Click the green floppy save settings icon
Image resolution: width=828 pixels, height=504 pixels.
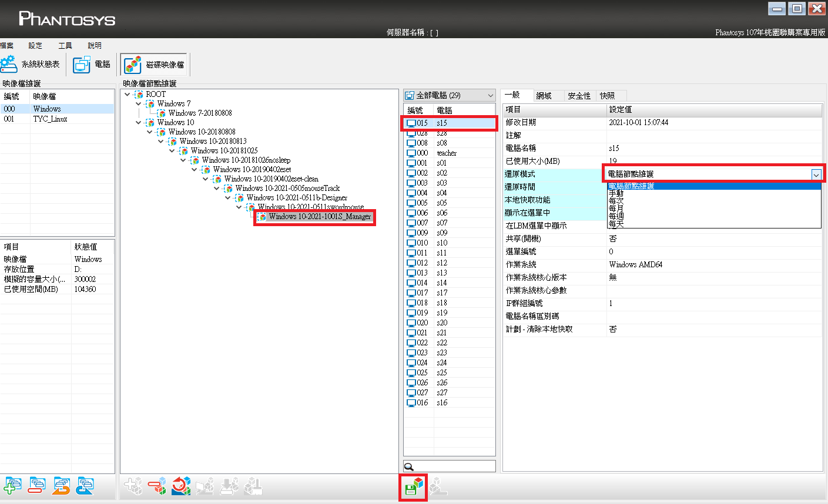(413, 486)
